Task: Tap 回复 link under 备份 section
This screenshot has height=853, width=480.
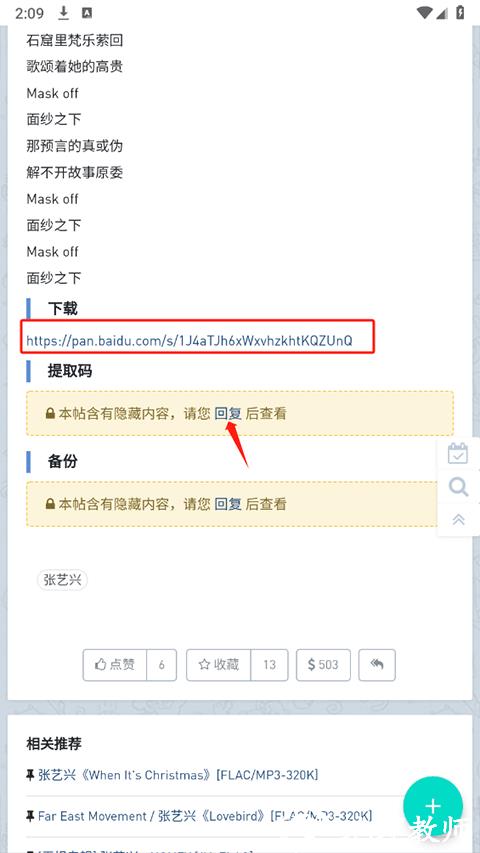Action: tap(228, 504)
